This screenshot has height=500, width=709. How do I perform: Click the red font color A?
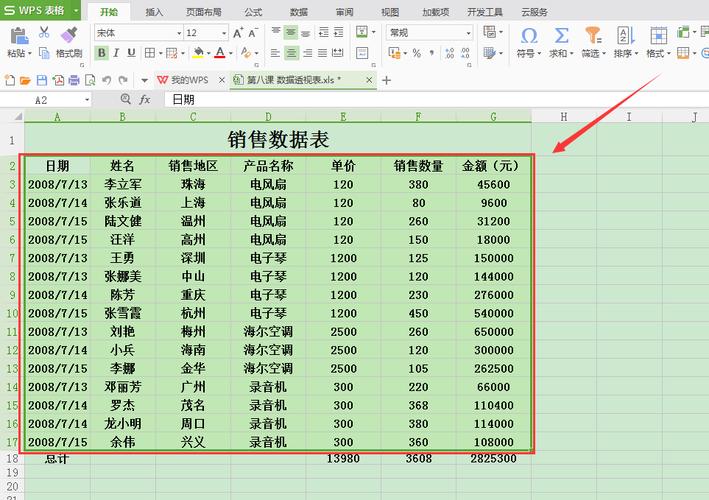click(220, 53)
